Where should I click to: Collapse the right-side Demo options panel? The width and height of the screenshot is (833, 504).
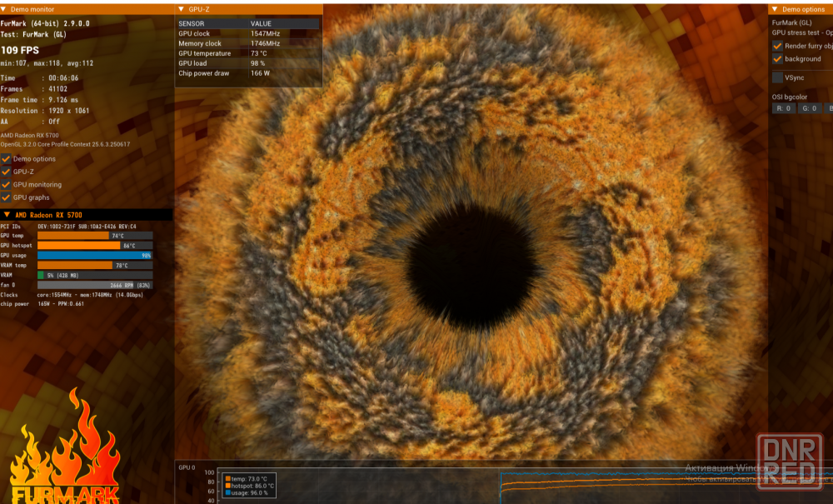coord(775,9)
